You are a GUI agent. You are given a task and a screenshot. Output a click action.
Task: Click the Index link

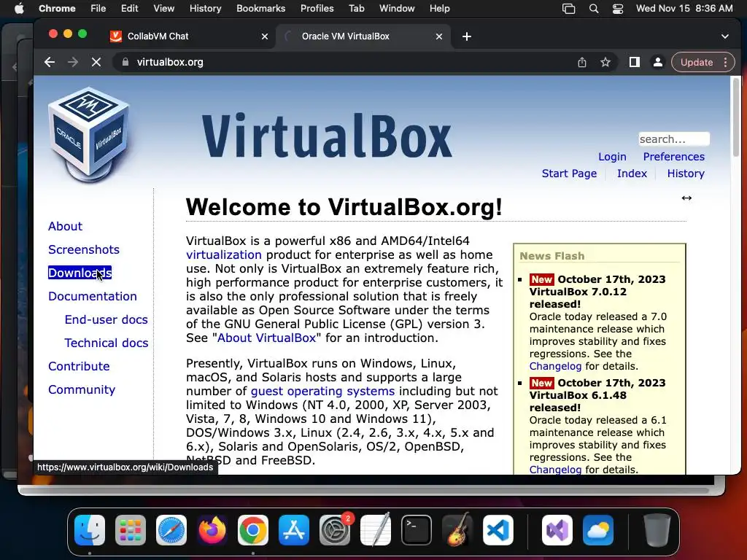632,174
